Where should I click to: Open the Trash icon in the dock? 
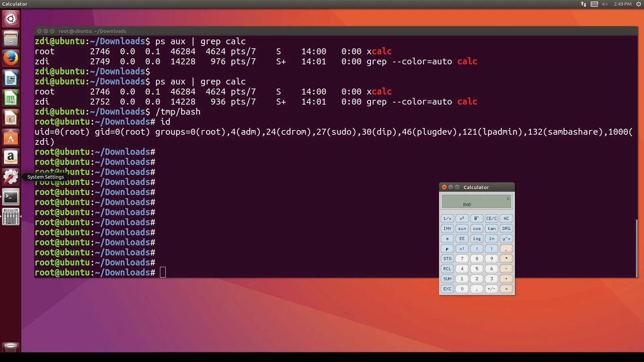[x=11, y=348]
